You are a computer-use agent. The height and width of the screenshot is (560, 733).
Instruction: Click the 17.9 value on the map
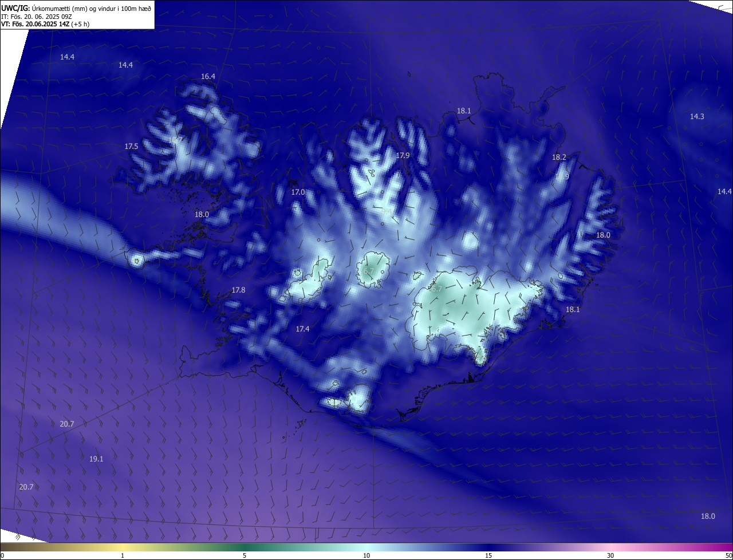[403, 156]
